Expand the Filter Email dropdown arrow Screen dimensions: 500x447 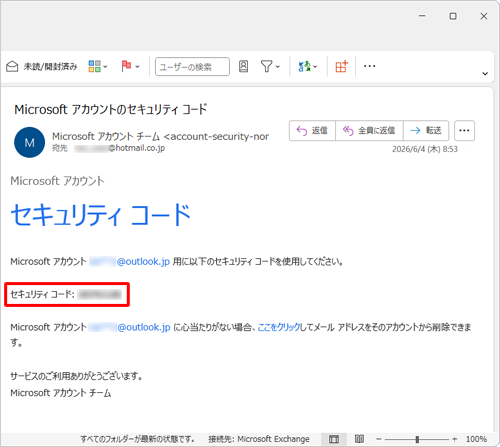(x=278, y=67)
